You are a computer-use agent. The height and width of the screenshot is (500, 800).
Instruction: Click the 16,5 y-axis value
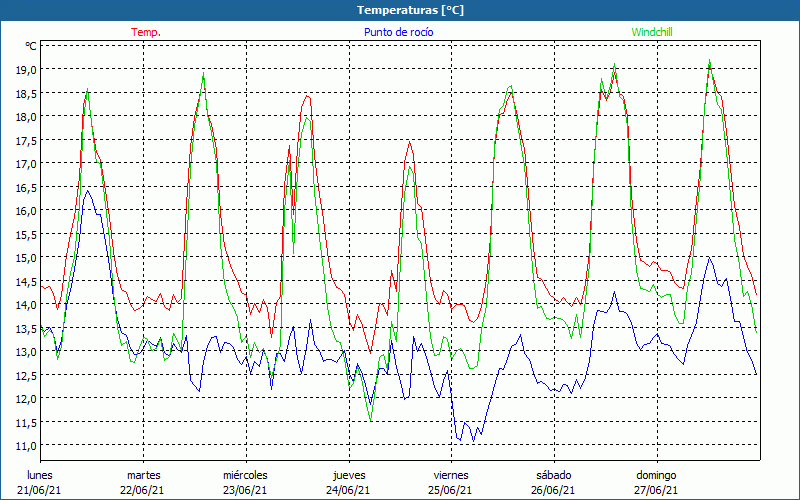point(26,187)
